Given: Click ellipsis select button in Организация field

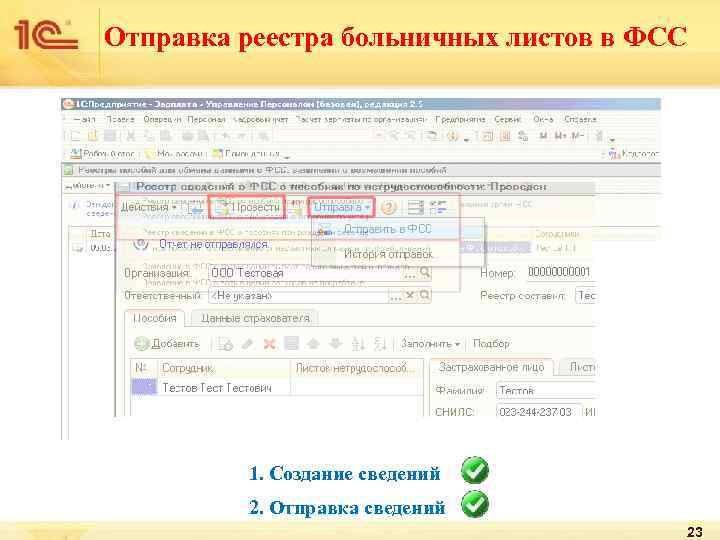Looking at the screenshot, I should coord(410,274).
